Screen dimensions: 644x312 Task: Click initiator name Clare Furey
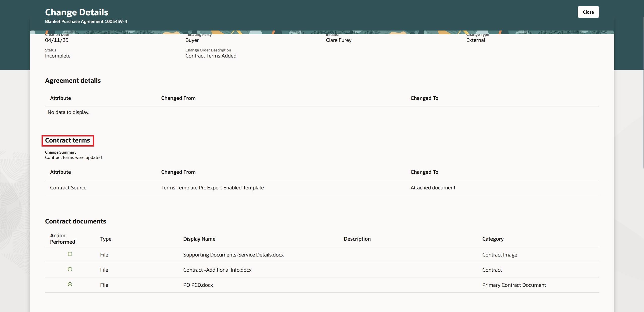pos(338,40)
